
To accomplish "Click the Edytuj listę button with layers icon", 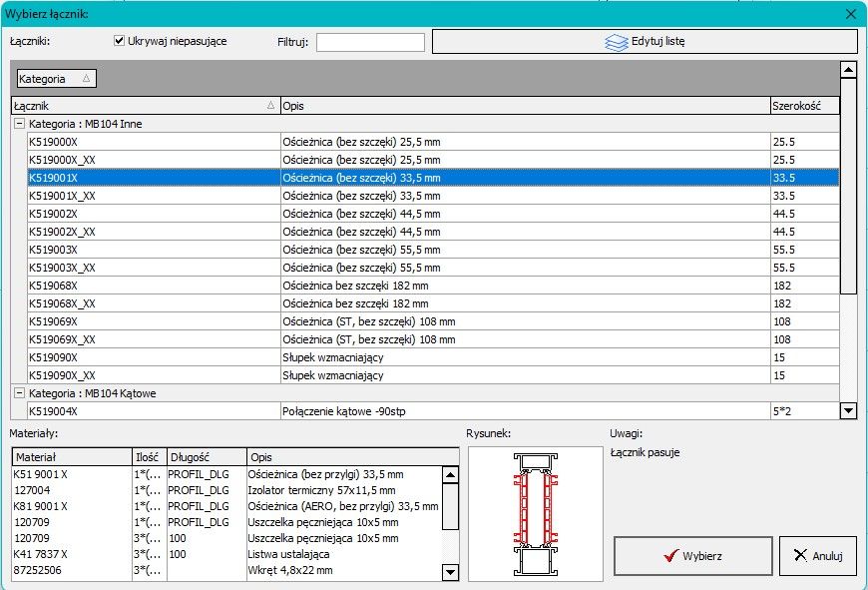I will pyautogui.click(x=645, y=42).
